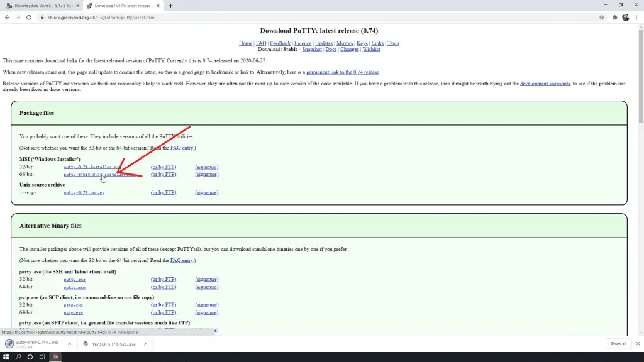The width and height of the screenshot is (644, 362).
Task: Expand options for the putty msi download
Action: (x=69, y=344)
